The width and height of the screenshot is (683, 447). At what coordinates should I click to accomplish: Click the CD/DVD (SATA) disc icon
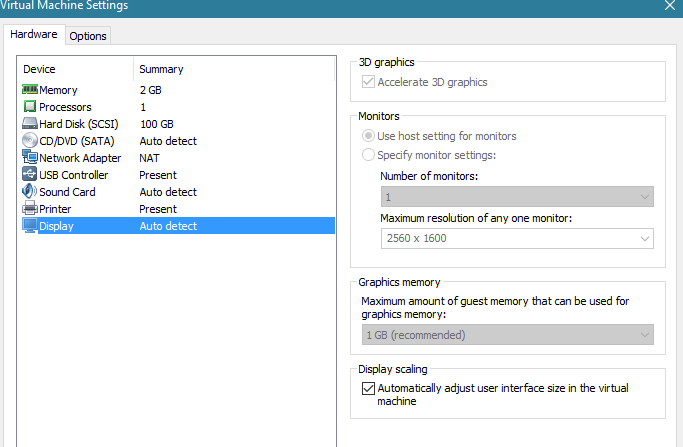[x=30, y=140]
